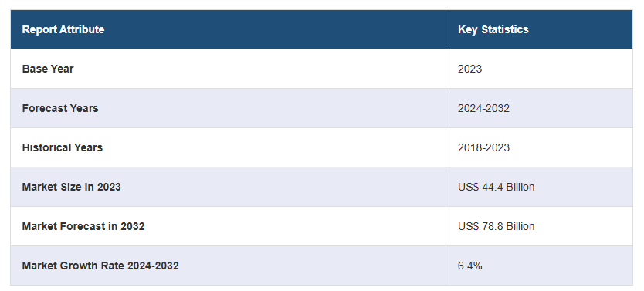Image resolution: width=644 pixels, height=291 pixels.
Task: Select the Base Year row label
Action: pos(48,69)
